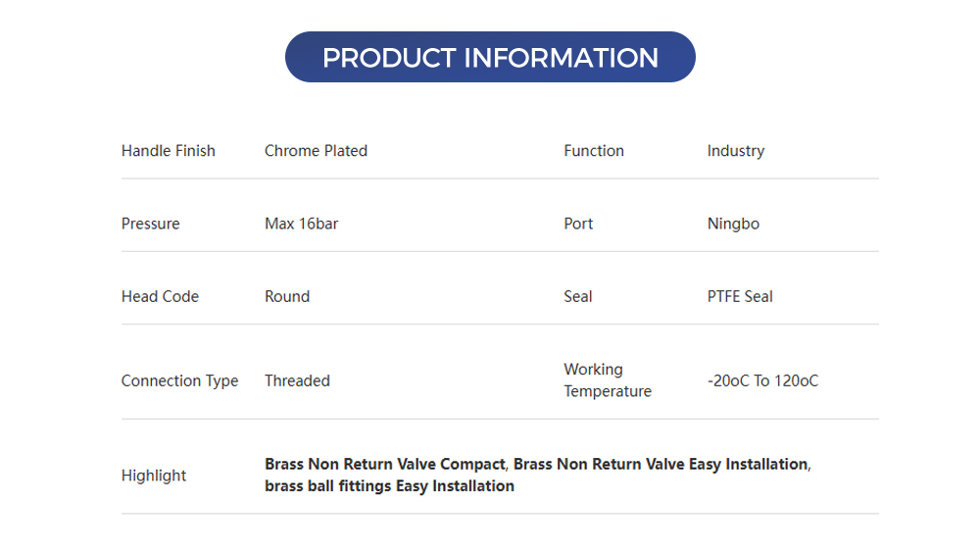Click the Seal label
This screenshot has height=553, width=980.
tap(577, 296)
